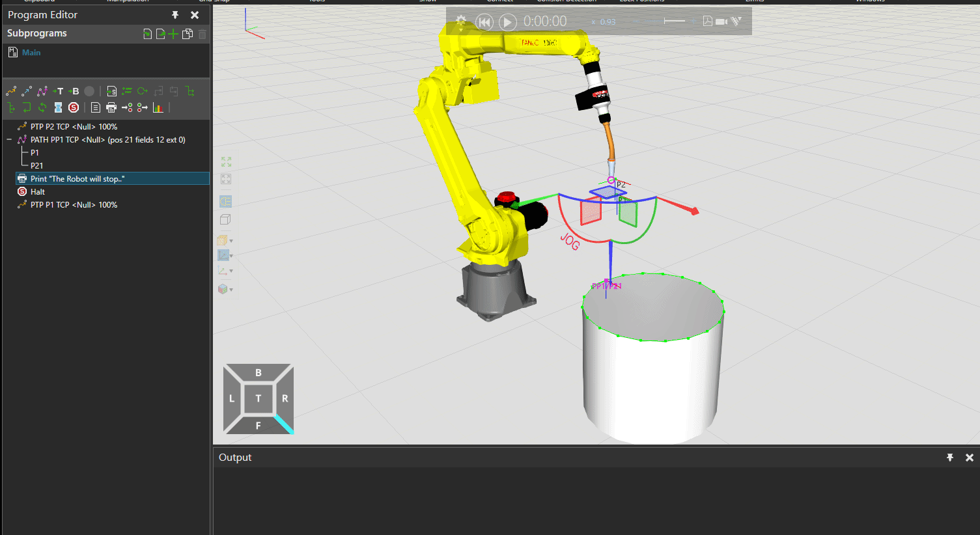The height and width of the screenshot is (535, 980).
Task: Switch to Right view on navigation cube
Action: pyautogui.click(x=285, y=398)
